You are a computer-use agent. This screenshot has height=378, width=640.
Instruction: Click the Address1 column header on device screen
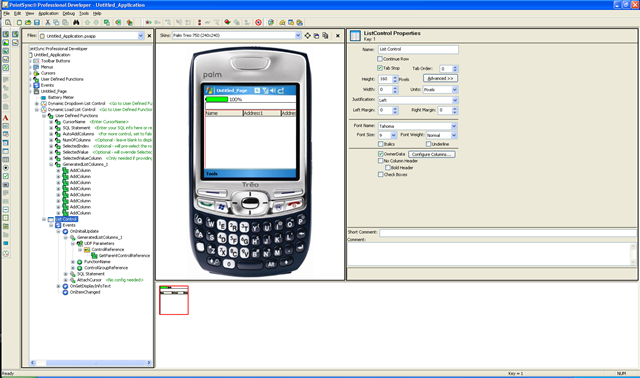[x=262, y=113]
